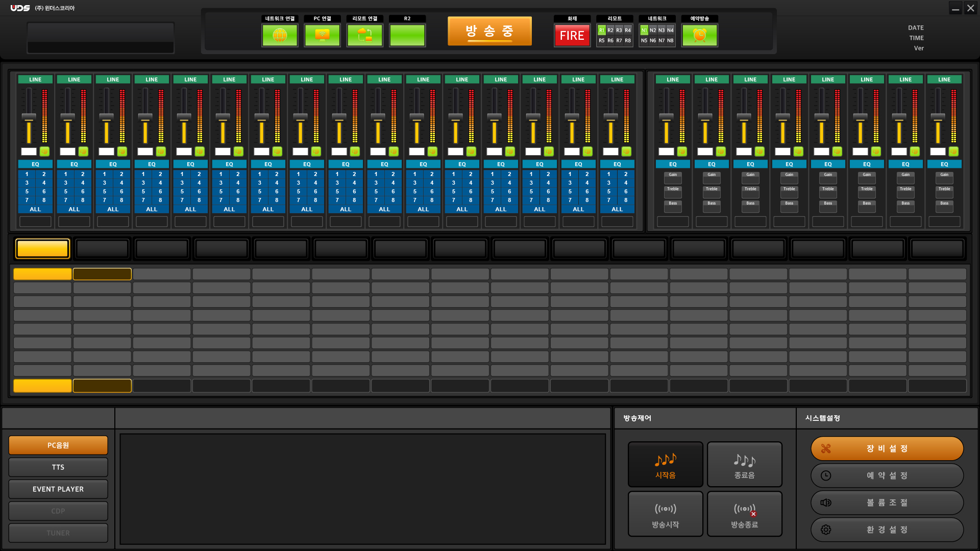
Task: Click the 종료음 end chime button
Action: pyautogui.click(x=745, y=464)
